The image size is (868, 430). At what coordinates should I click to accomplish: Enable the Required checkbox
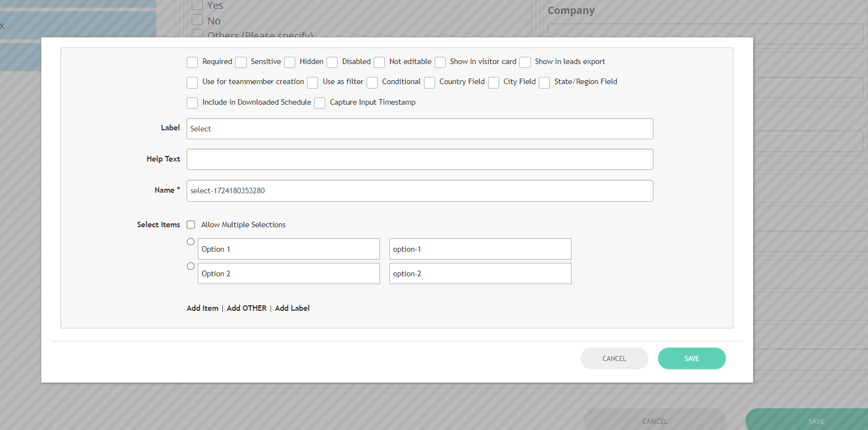tap(192, 62)
